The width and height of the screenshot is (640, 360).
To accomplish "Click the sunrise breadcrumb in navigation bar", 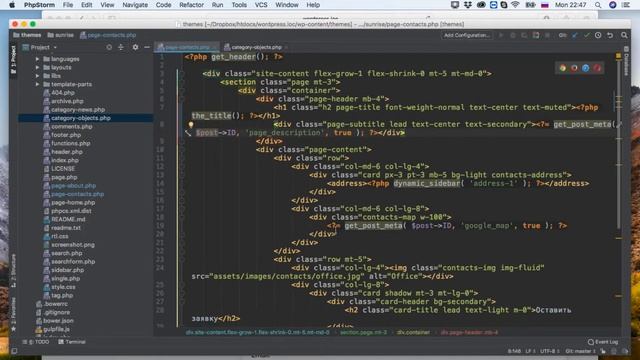I will pyautogui.click(x=60, y=36).
